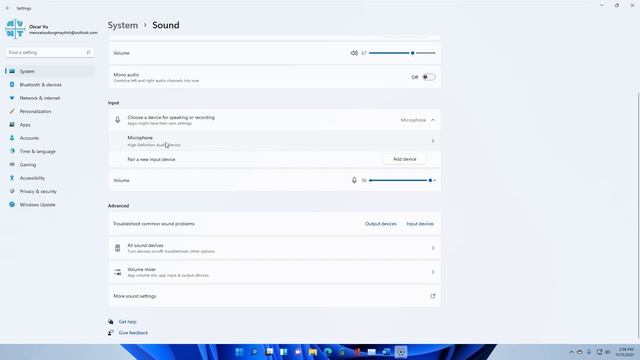640x360 pixels.
Task: Open external link icon for More sound settings
Action: (x=433, y=296)
